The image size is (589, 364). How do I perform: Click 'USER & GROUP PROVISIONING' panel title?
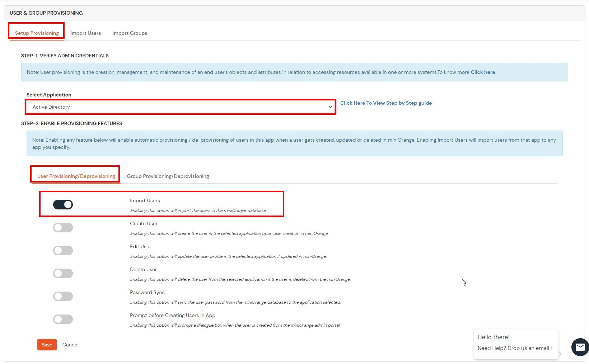point(46,13)
